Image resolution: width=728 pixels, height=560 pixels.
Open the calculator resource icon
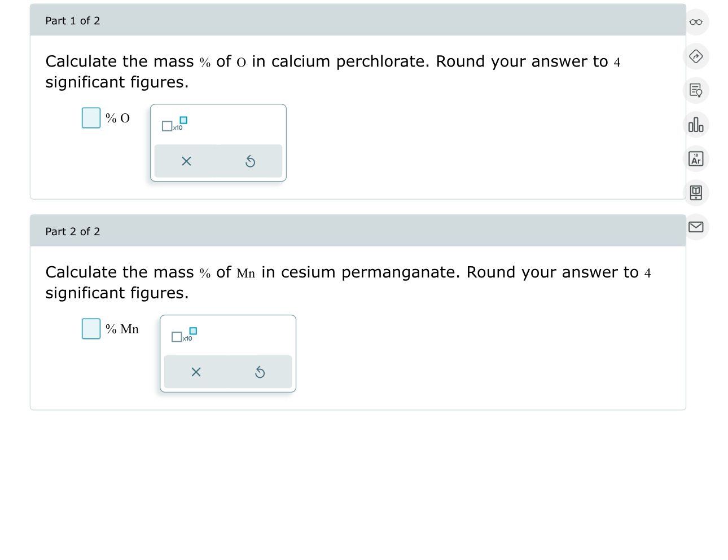click(696, 193)
